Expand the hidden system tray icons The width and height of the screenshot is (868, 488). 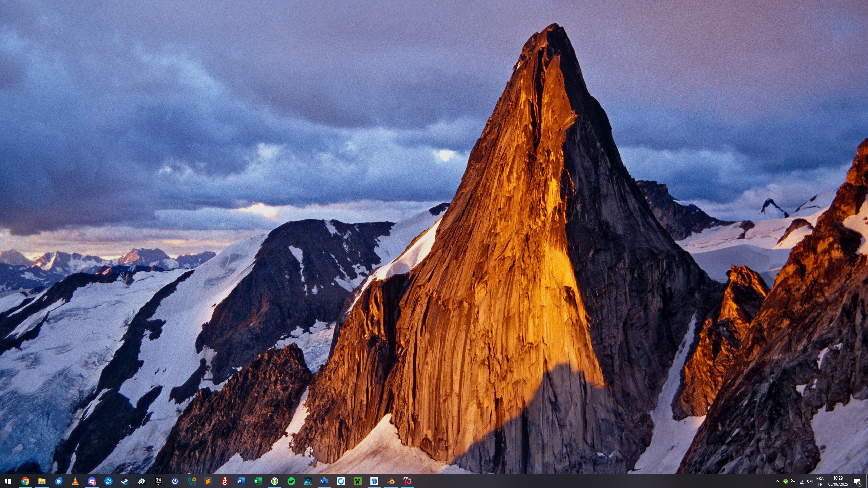[x=777, y=481]
